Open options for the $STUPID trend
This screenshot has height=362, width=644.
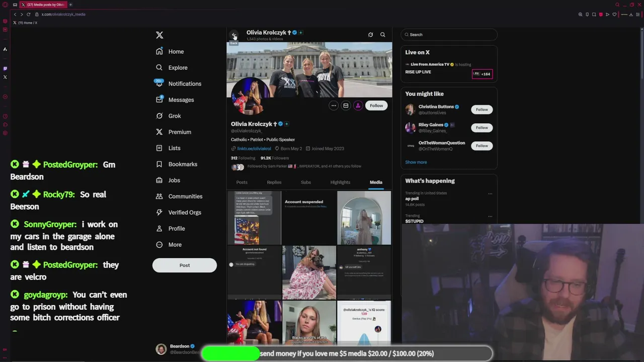click(x=490, y=217)
